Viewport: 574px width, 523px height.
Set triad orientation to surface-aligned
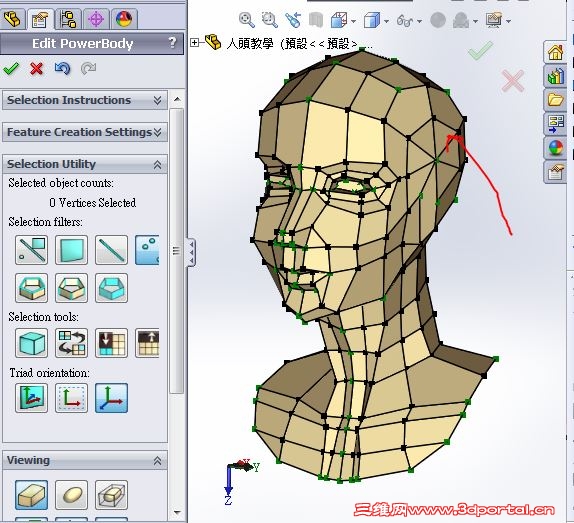31,398
